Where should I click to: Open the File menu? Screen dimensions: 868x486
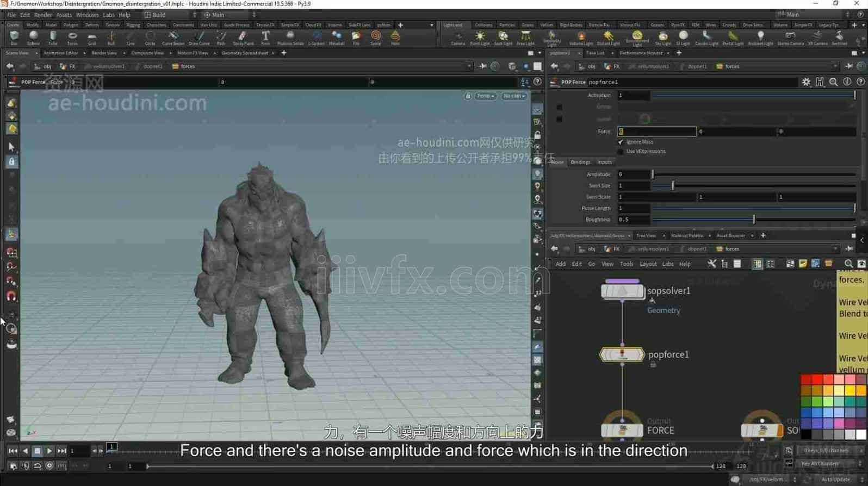pyautogui.click(x=11, y=15)
